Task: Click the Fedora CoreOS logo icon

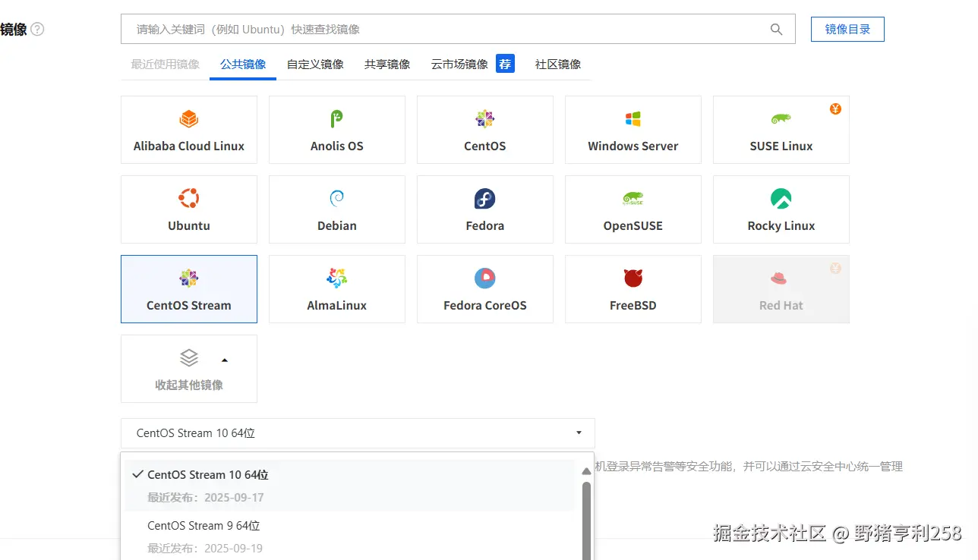Action: click(x=484, y=278)
